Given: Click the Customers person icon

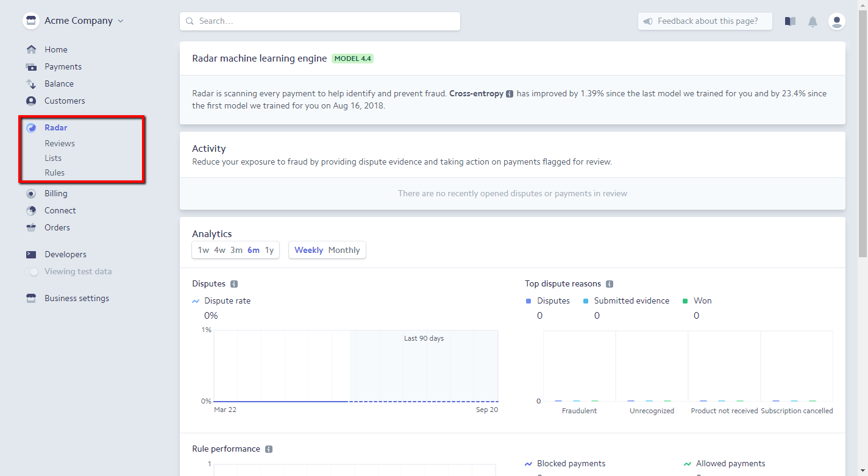Looking at the screenshot, I should [x=31, y=101].
